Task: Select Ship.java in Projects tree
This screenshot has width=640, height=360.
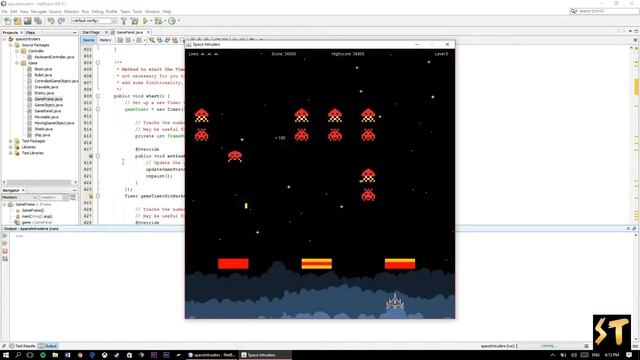Action: point(42,135)
